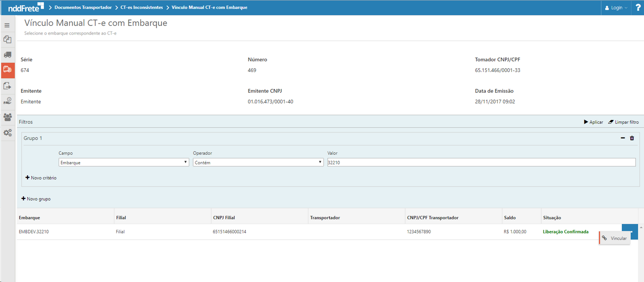Go to Documentos Transportador breadcrumb

pyautogui.click(x=83, y=7)
